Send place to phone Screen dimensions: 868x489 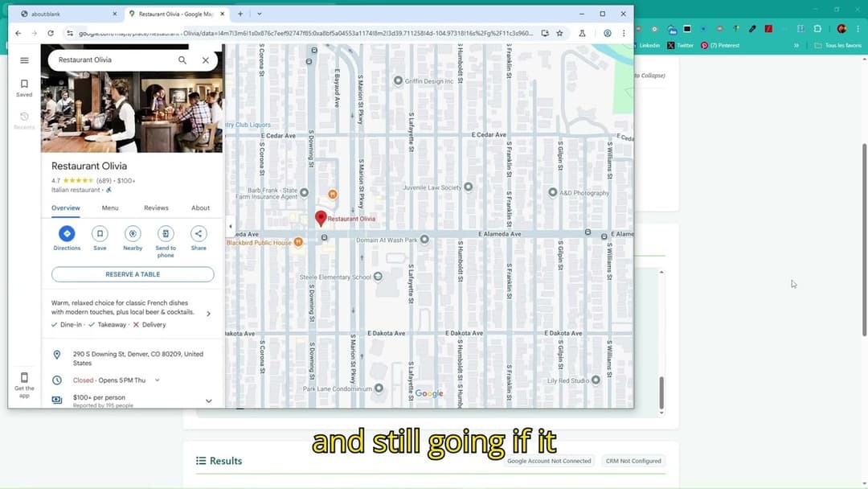[x=166, y=242]
